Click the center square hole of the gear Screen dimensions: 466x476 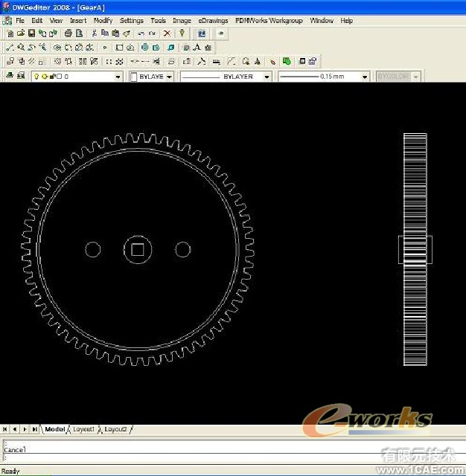point(138,250)
